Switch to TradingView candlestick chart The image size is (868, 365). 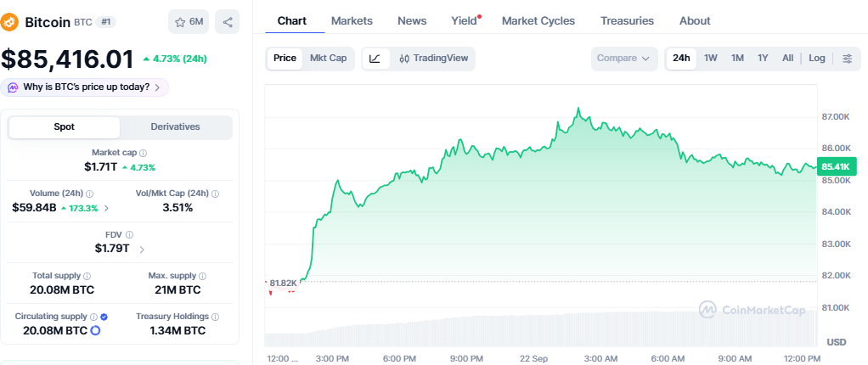434,59
